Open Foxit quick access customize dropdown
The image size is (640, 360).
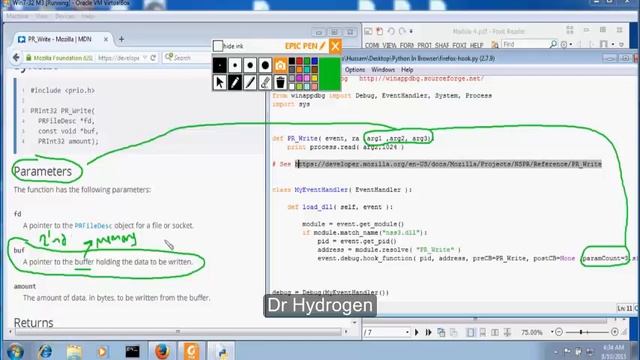point(411,31)
